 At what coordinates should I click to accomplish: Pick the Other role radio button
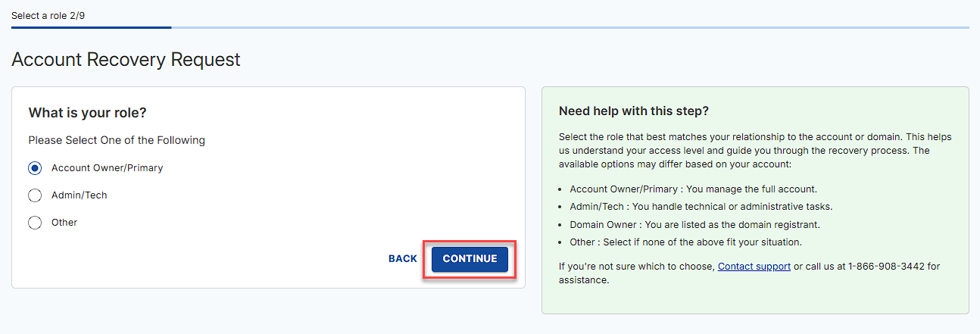pyautogui.click(x=35, y=223)
